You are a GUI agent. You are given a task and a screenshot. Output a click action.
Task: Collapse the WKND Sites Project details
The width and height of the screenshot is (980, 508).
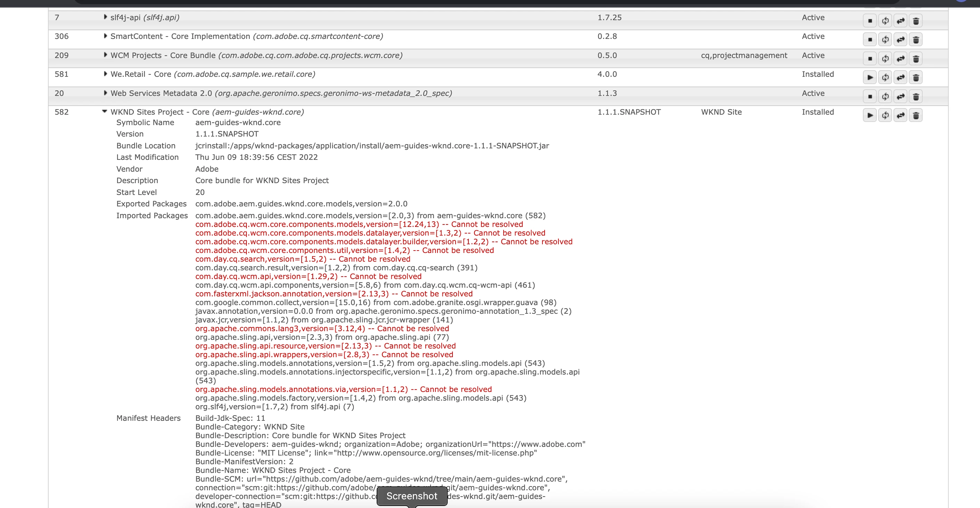[104, 112]
